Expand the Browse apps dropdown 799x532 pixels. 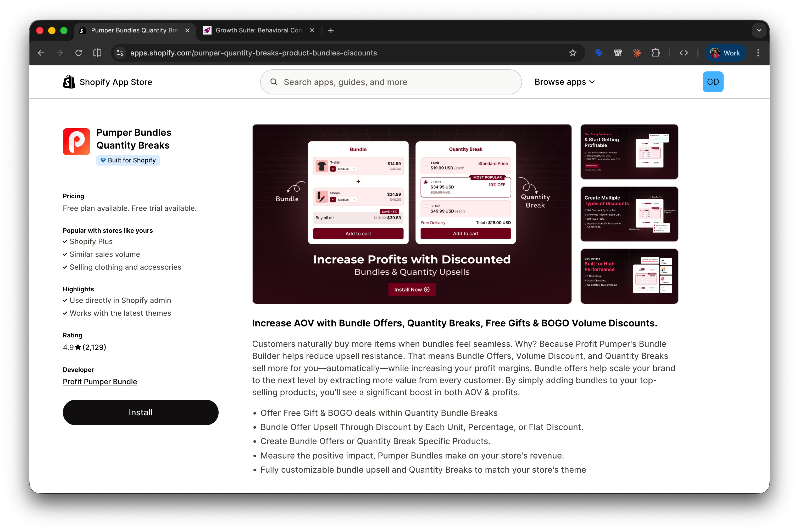564,82
